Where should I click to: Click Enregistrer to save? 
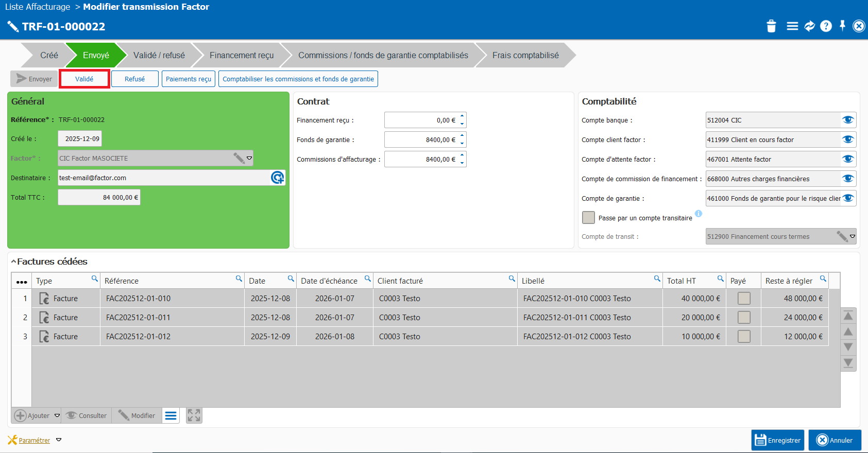[x=777, y=440]
